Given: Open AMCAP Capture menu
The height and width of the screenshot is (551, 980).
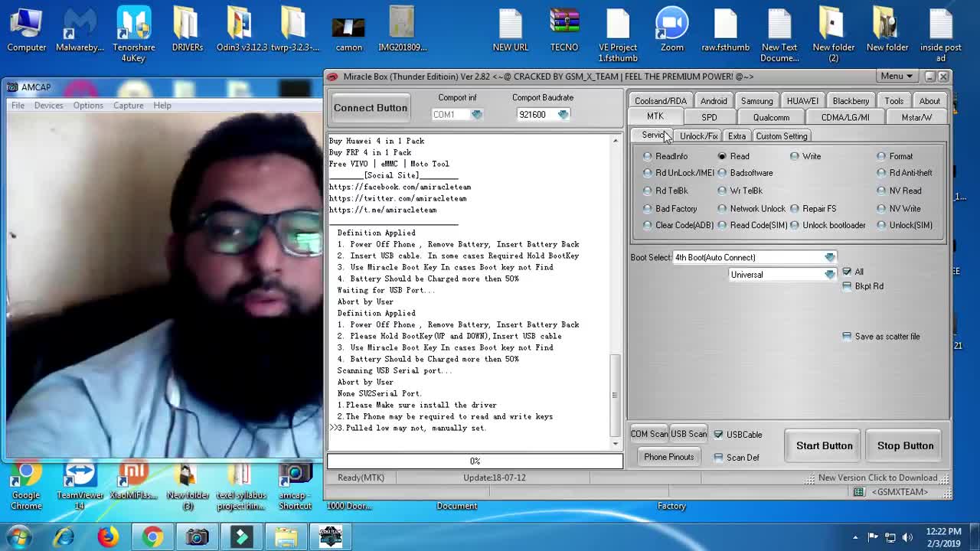Looking at the screenshot, I should click(x=128, y=106).
